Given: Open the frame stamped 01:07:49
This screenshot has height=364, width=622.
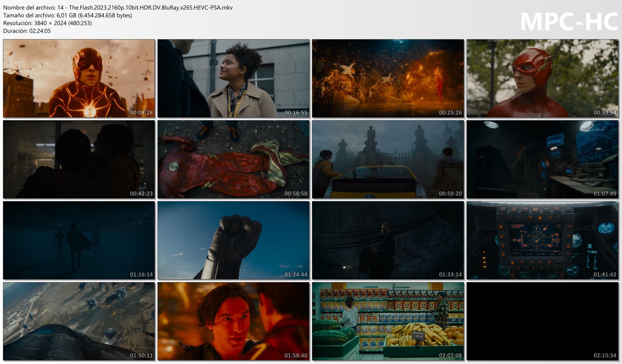Looking at the screenshot, I should pos(543,159).
